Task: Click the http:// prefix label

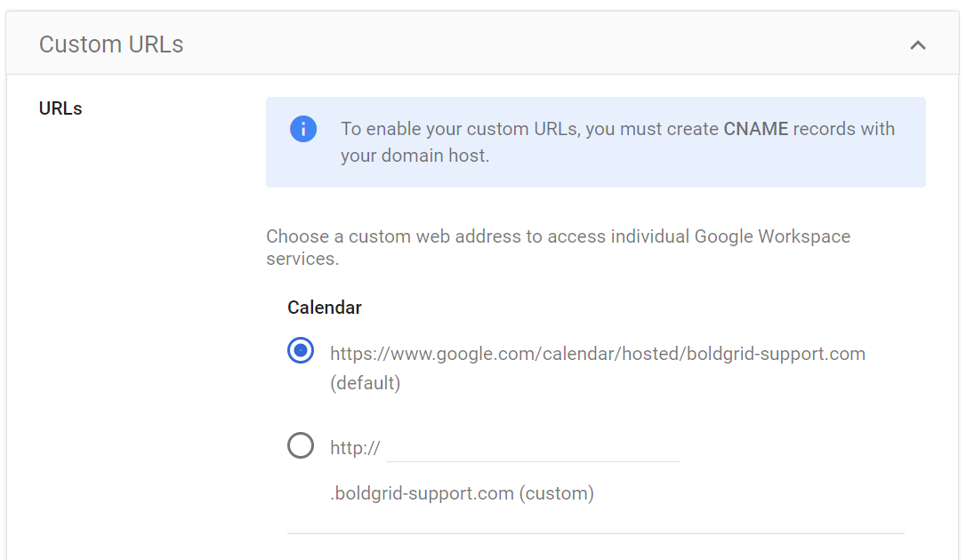Action: 355,448
